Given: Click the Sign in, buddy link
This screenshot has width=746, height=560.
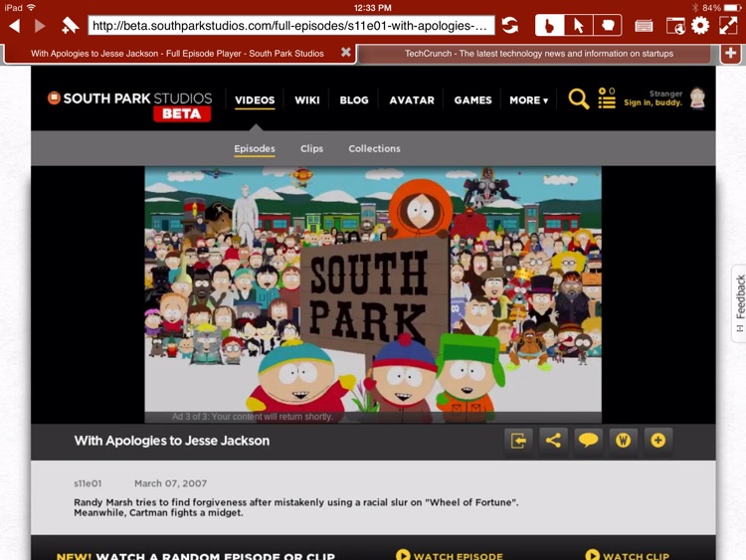Looking at the screenshot, I should click(x=653, y=102).
